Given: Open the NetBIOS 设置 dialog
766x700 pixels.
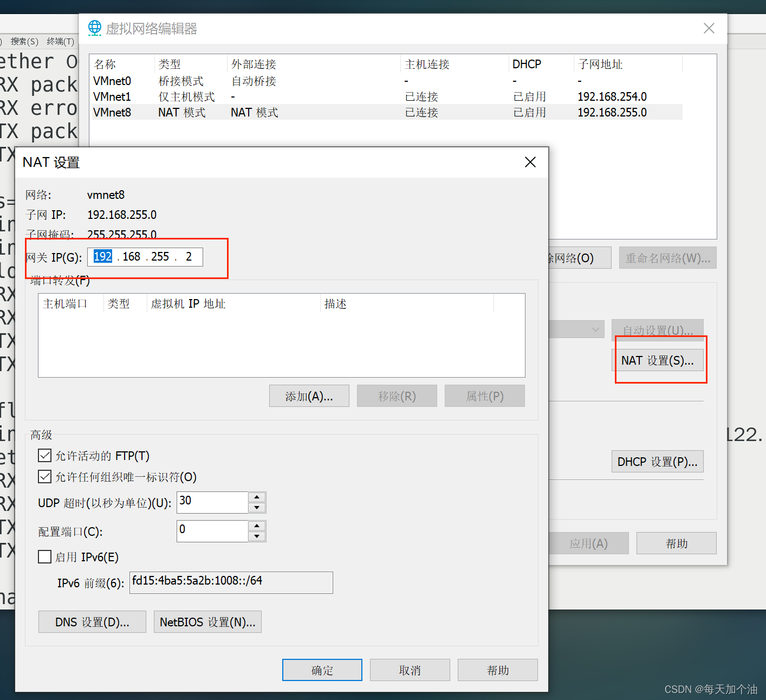Looking at the screenshot, I should point(207,621).
